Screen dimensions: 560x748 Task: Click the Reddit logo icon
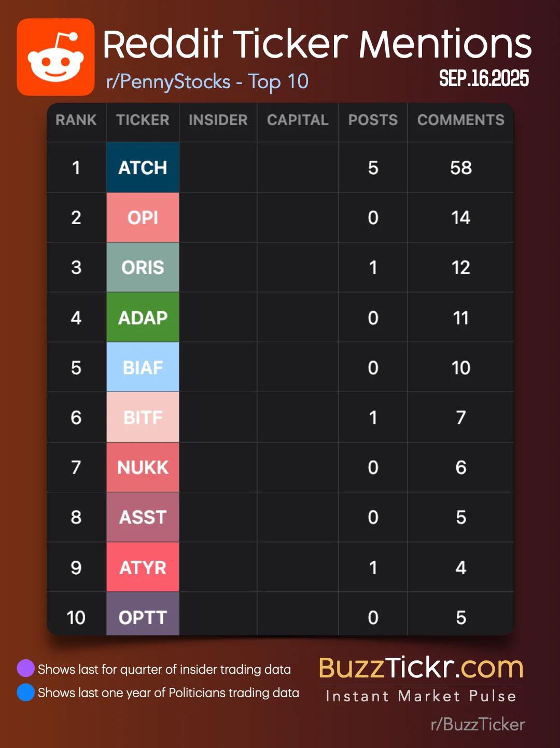[x=55, y=57]
